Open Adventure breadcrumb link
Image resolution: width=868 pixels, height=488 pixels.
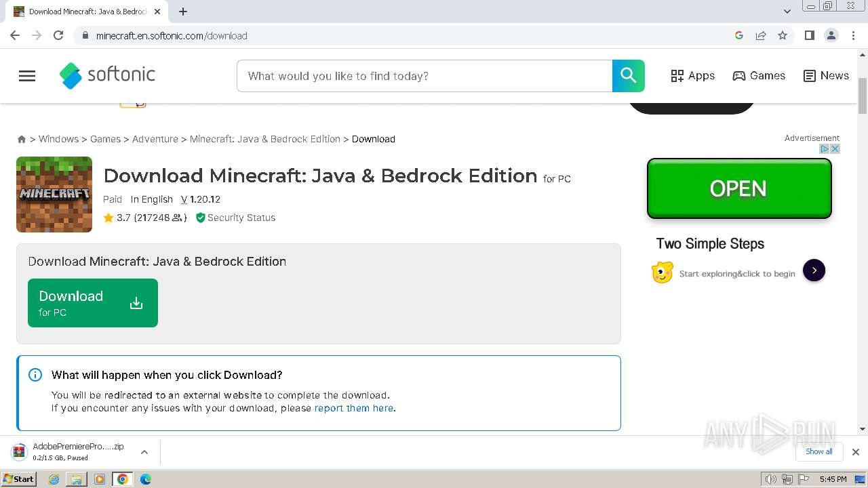click(155, 139)
